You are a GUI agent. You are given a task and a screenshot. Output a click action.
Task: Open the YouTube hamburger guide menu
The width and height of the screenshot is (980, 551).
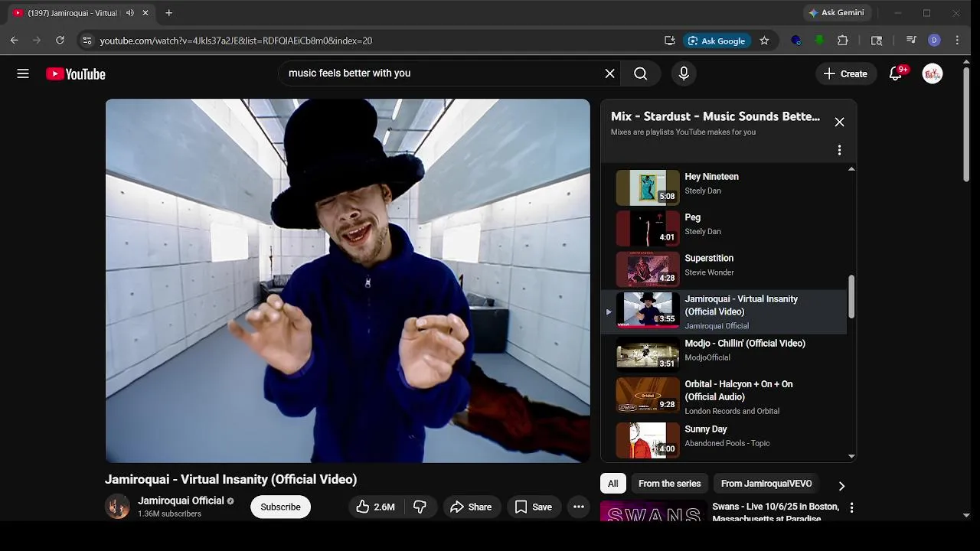tap(23, 73)
